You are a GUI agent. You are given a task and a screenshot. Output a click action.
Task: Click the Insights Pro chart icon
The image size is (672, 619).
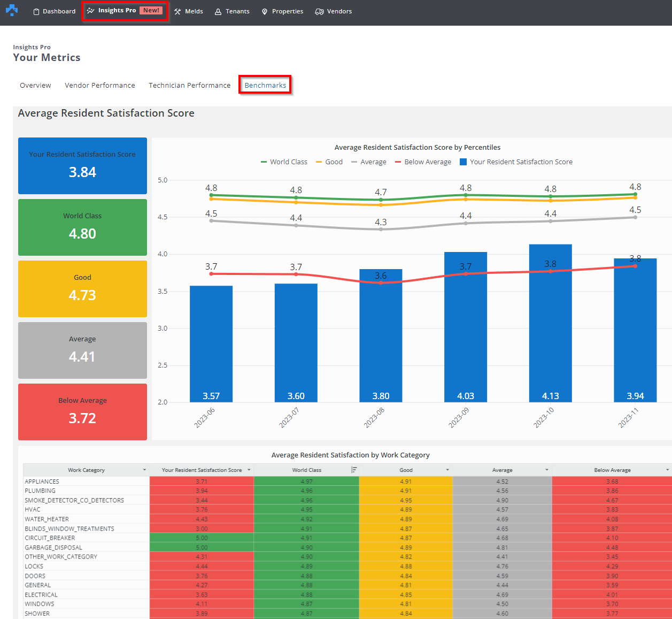tap(91, 11)
